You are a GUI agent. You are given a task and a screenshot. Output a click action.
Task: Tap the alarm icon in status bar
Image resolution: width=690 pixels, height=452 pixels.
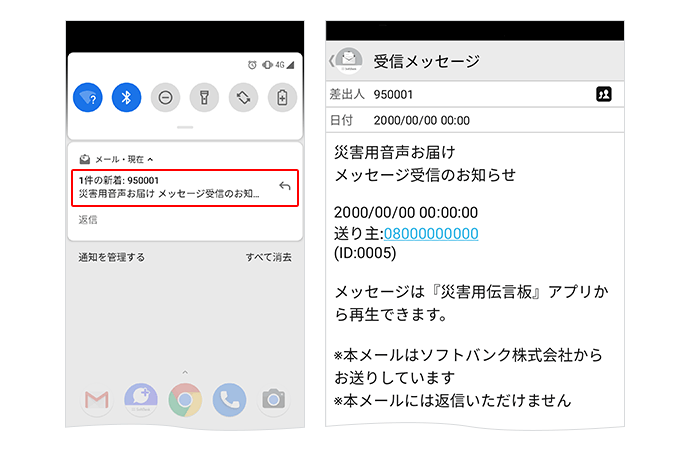252,65
